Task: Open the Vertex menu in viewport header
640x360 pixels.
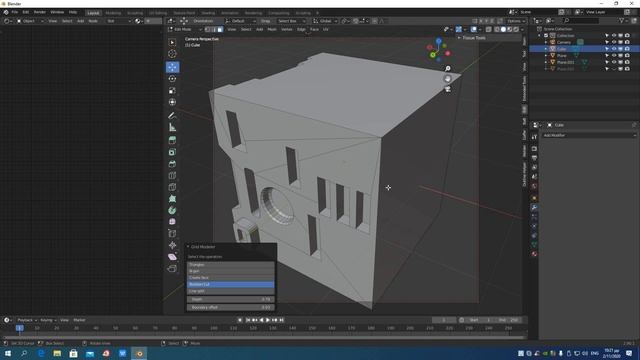Action: (287, 29)
